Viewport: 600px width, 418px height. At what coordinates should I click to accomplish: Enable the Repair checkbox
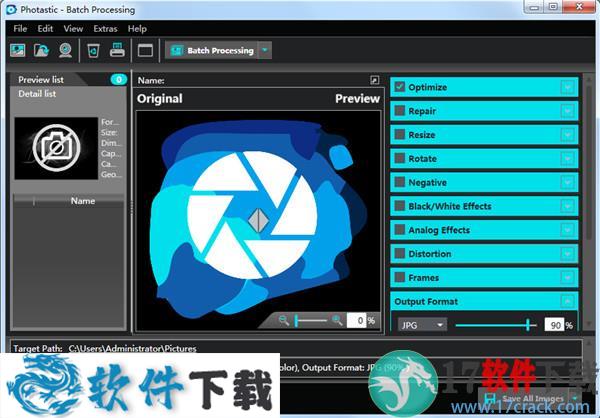pyautogui.click(x=400, y=111)
